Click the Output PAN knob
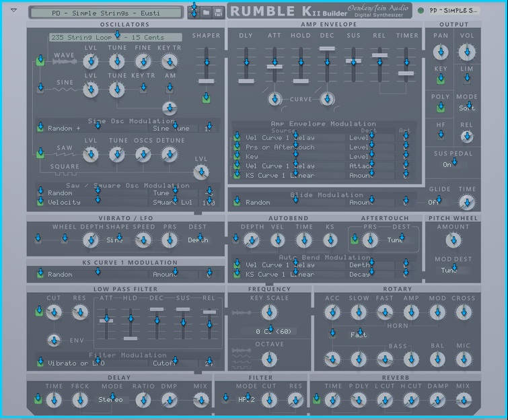This screenshot has height=420, width=508. click(441, 52)
